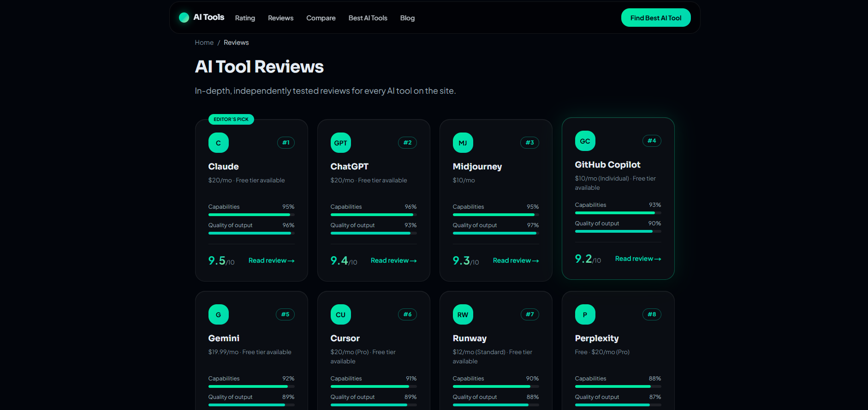Click the Perplexity 'P' avatar icon
Screen dimensions: 868x410
point(585,314)
